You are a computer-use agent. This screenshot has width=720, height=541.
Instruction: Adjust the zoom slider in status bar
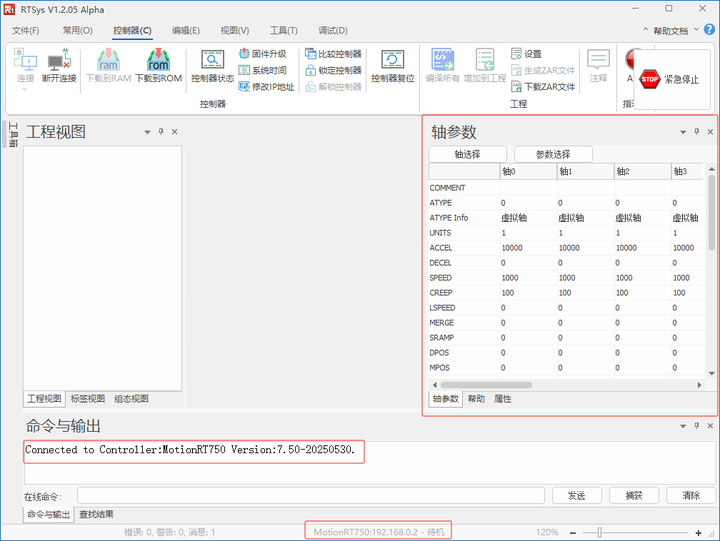[599, 533]
